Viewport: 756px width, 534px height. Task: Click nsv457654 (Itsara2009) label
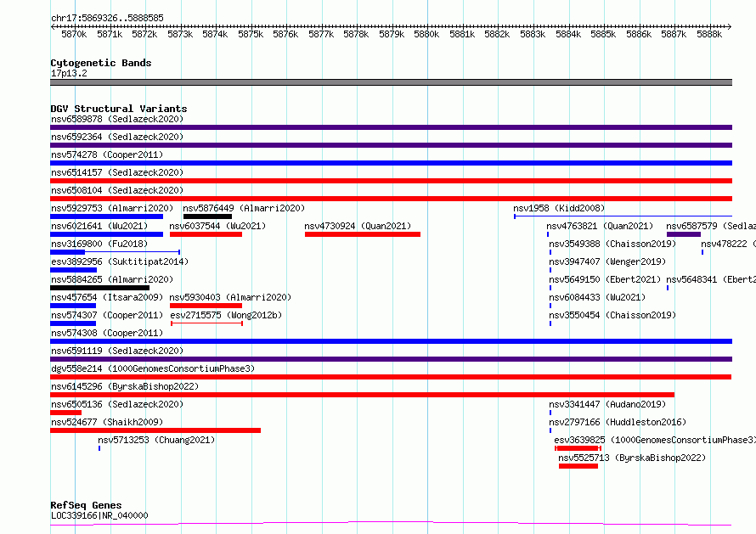click(107, 297)
